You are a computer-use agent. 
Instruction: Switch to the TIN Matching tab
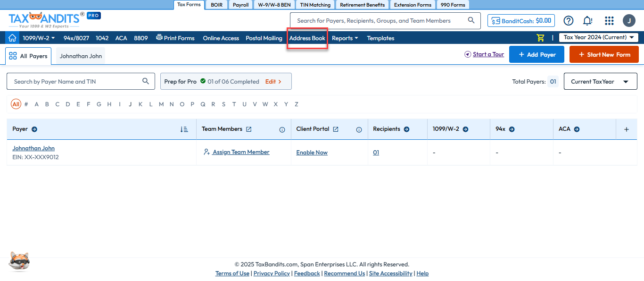tap(315, 5)
